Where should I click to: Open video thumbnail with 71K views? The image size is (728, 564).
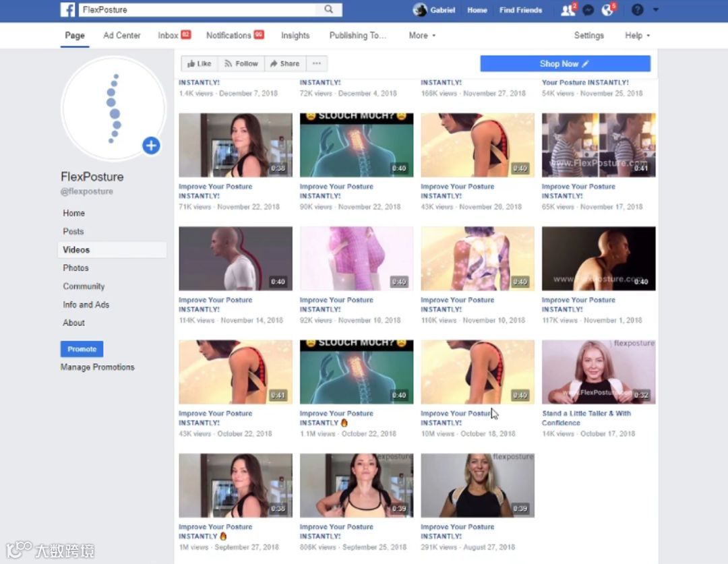coord(235,145)
